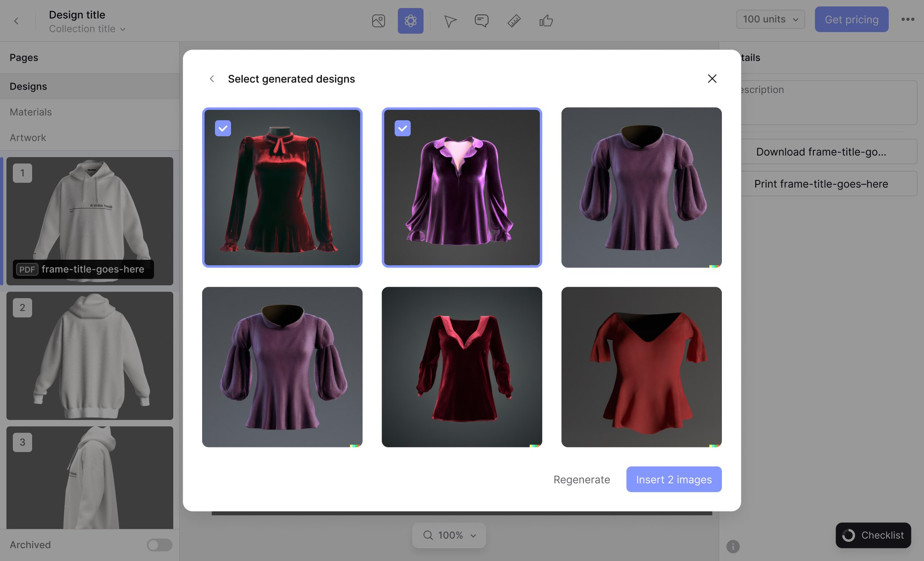The width and height of the screenshot is (924, 561).
Task: Open the comment tool panel
Action: [481, 20]
